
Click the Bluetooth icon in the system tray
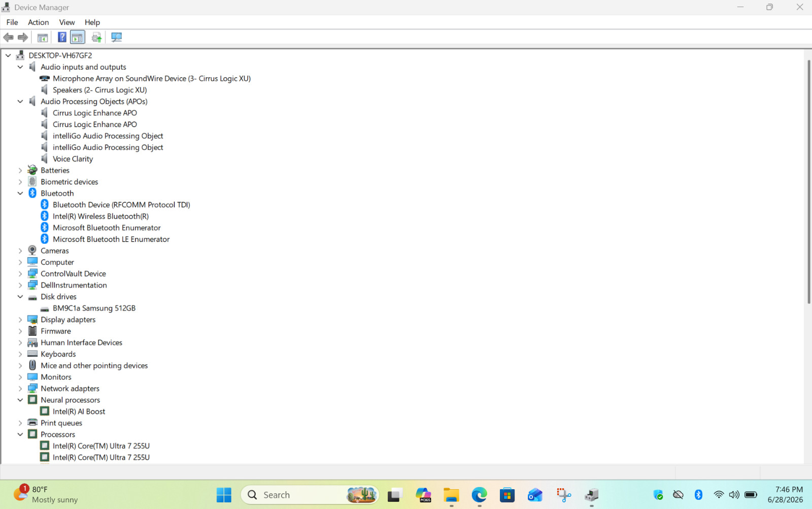click(698, 495)
